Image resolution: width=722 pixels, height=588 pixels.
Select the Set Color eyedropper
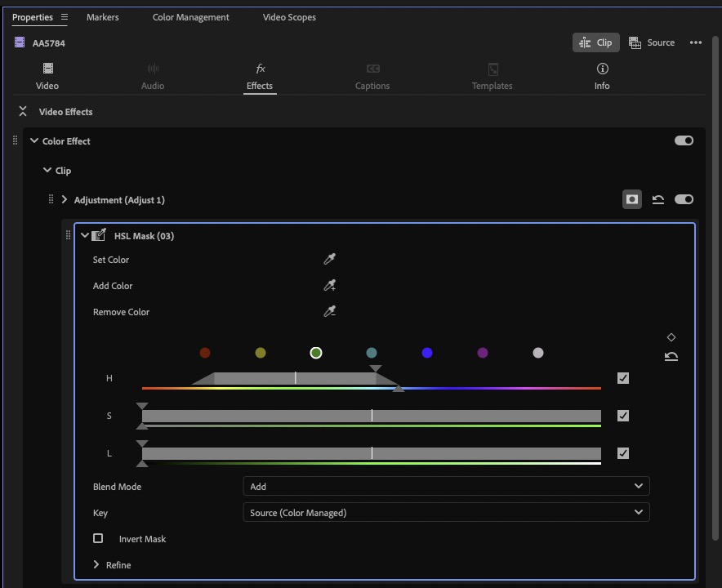(329, 259)
